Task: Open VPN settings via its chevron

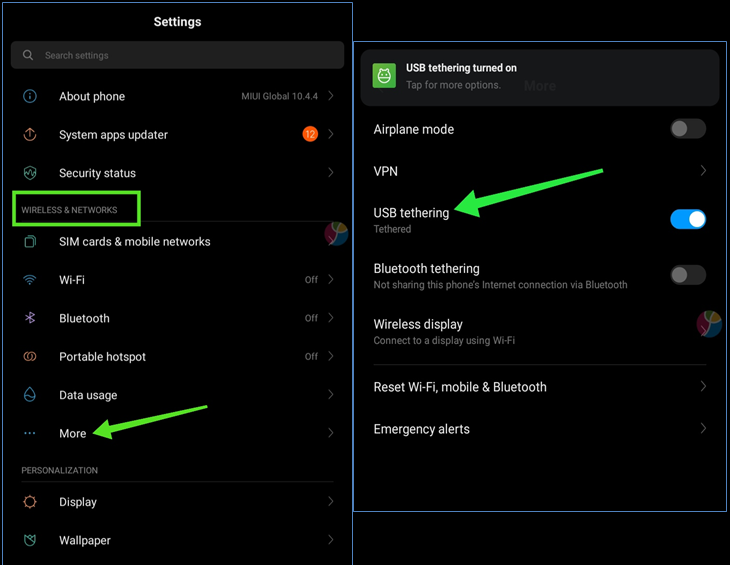Action: tap(703, 171)
